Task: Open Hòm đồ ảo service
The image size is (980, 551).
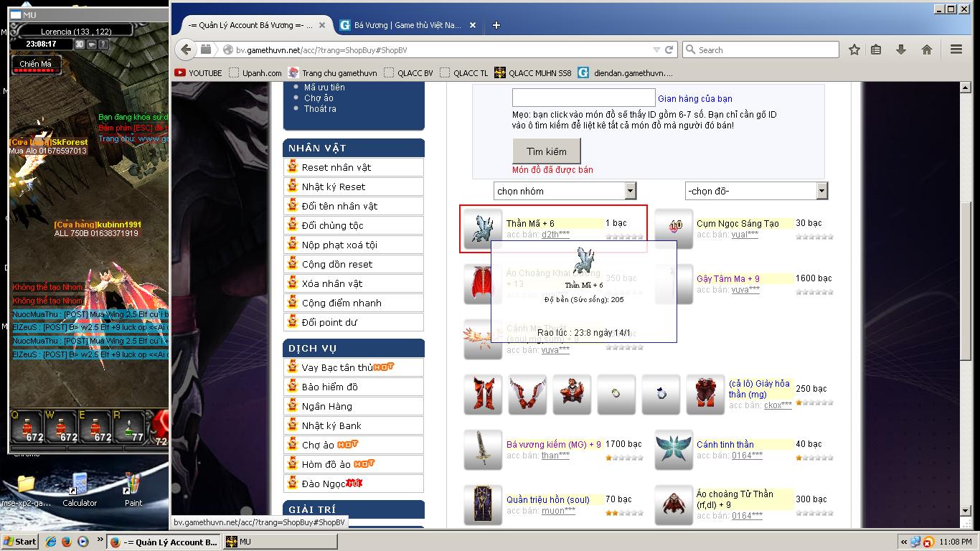Action: pos(354,464)
